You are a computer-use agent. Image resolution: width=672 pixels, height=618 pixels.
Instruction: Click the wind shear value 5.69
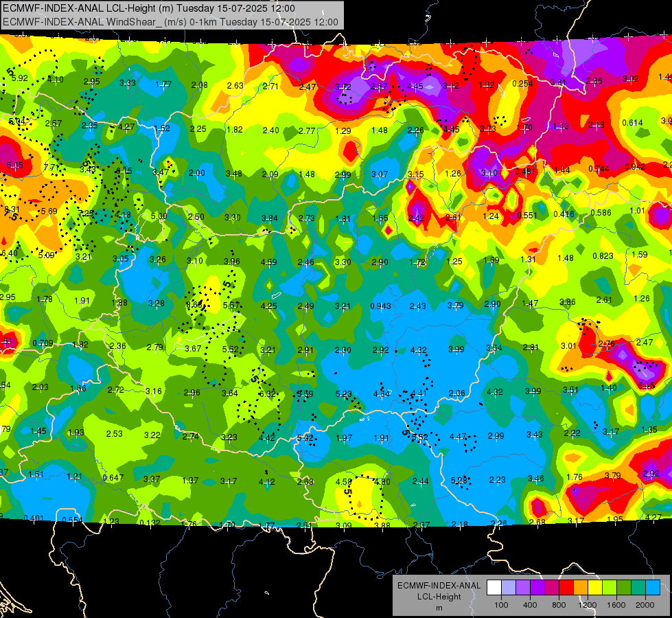point(49,211)
